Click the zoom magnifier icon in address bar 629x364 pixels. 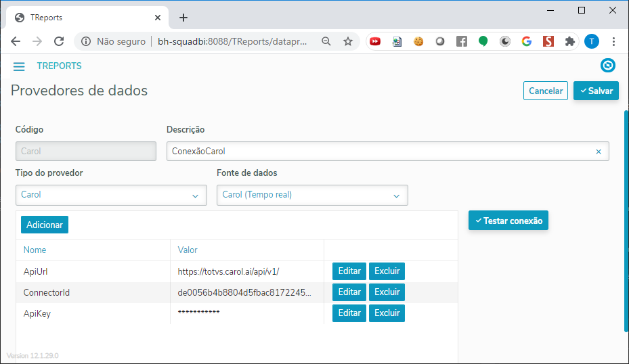click(x=326, y=41)
